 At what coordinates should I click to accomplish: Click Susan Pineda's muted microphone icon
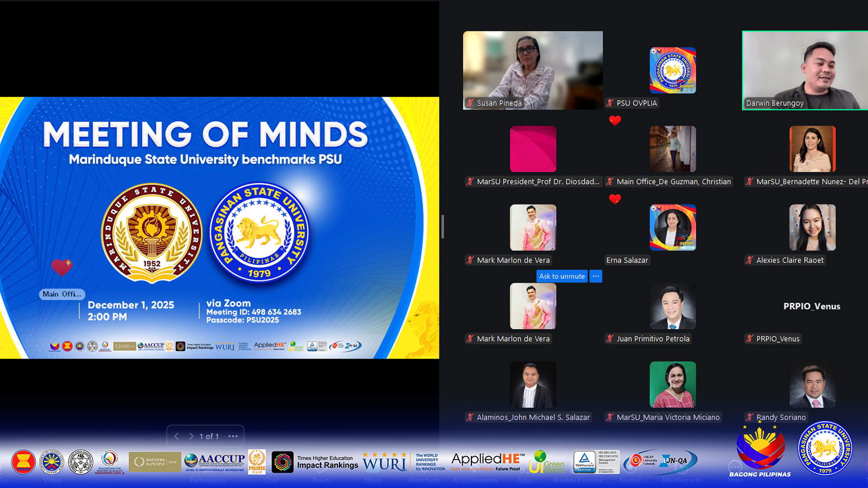click(x=470, y=103)
